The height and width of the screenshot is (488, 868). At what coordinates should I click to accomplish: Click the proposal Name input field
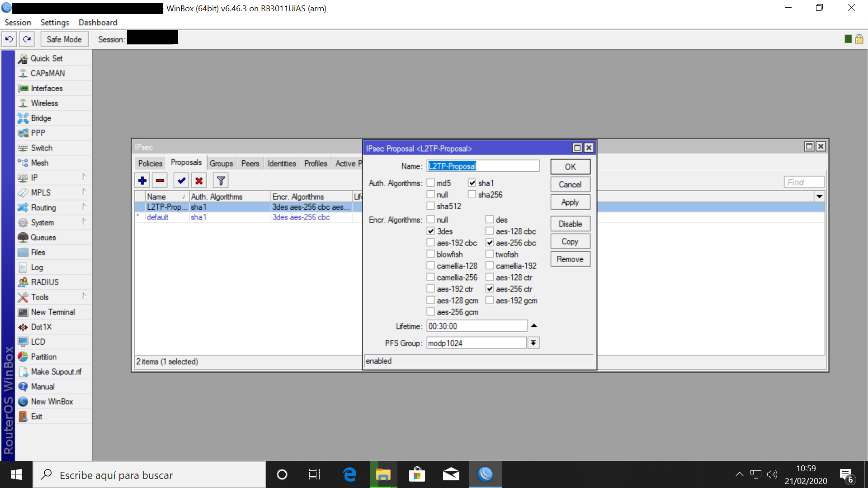(x=483, y=166)
